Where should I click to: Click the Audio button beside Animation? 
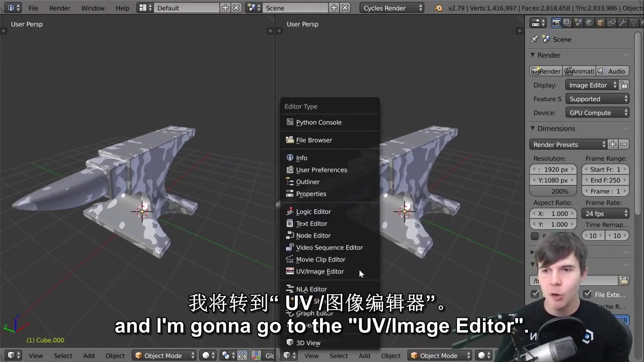point(613,71)
